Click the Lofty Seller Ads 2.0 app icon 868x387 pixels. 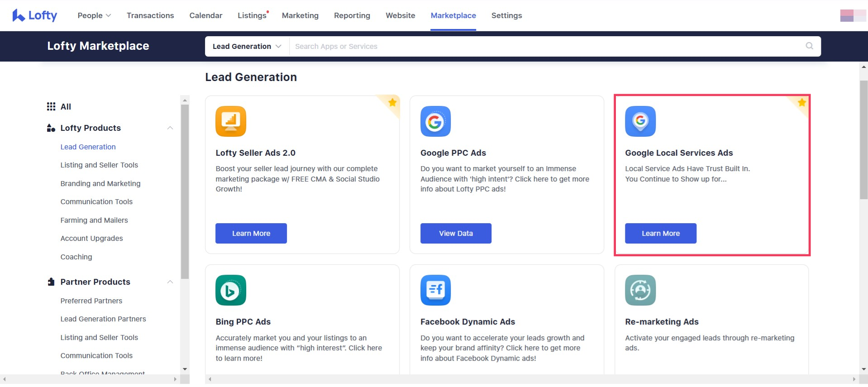[231, 121]
